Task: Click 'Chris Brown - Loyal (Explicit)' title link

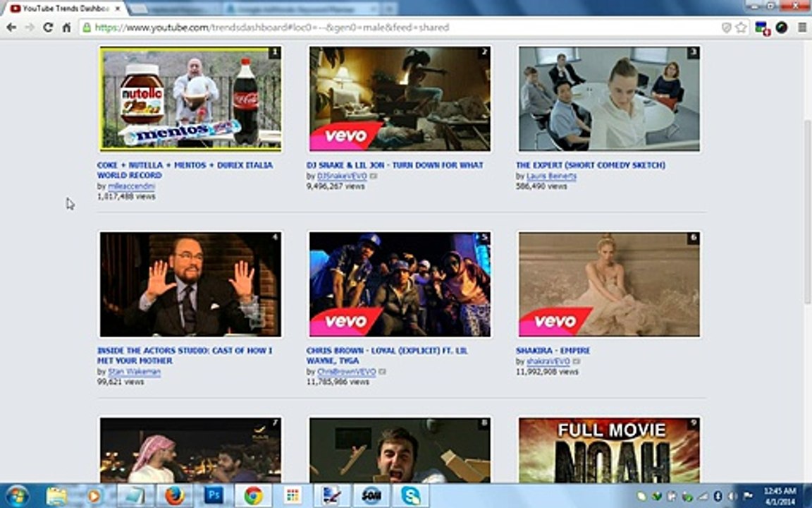Action: pos(387,356)
